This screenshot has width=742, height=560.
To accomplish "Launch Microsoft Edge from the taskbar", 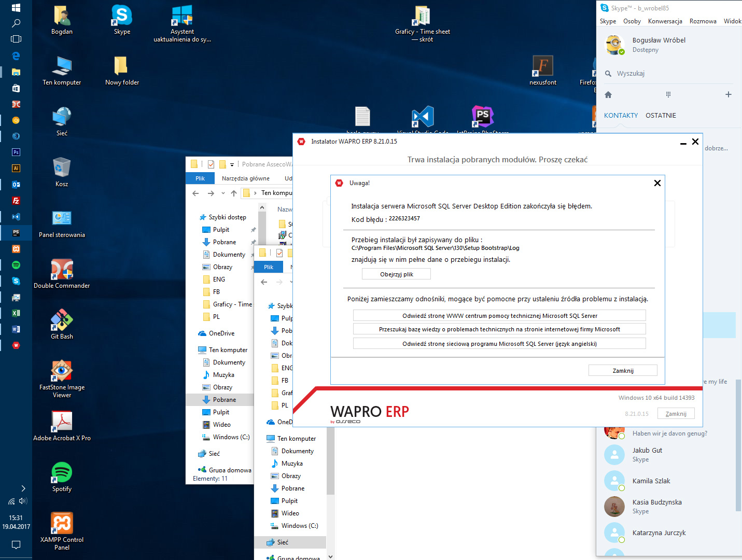I will click(x=16, y=55).
